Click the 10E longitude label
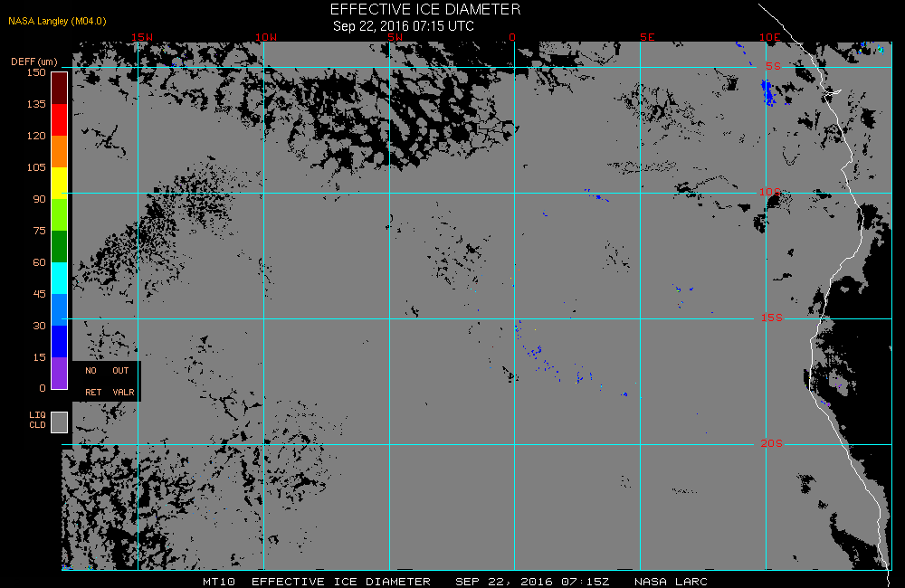 (x=770, y=37)
